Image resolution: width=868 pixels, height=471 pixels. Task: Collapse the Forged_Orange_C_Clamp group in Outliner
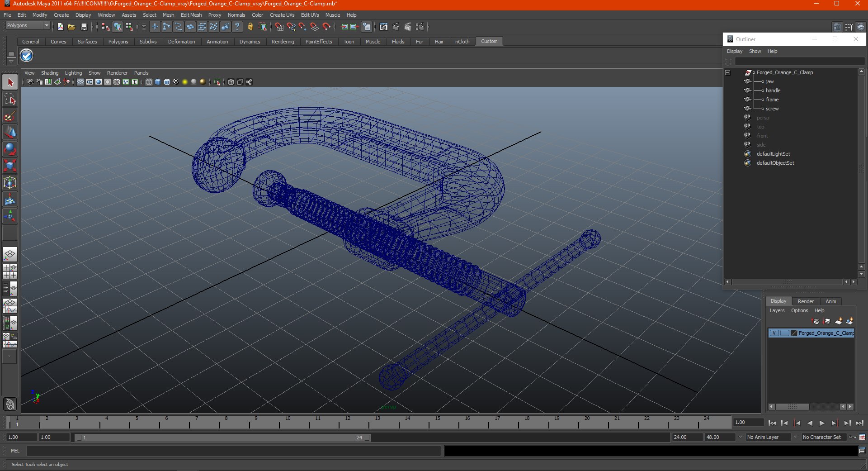coord(727,72)
